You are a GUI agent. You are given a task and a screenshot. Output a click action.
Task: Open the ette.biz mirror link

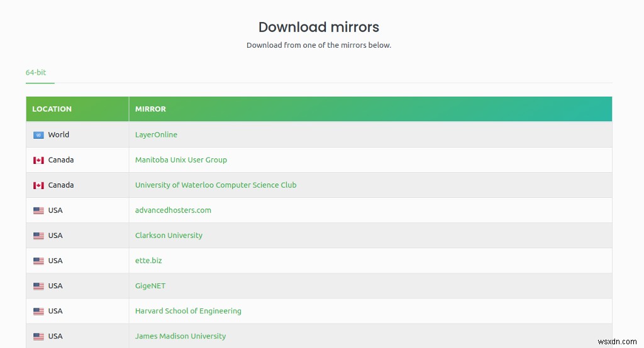(148, 261)
